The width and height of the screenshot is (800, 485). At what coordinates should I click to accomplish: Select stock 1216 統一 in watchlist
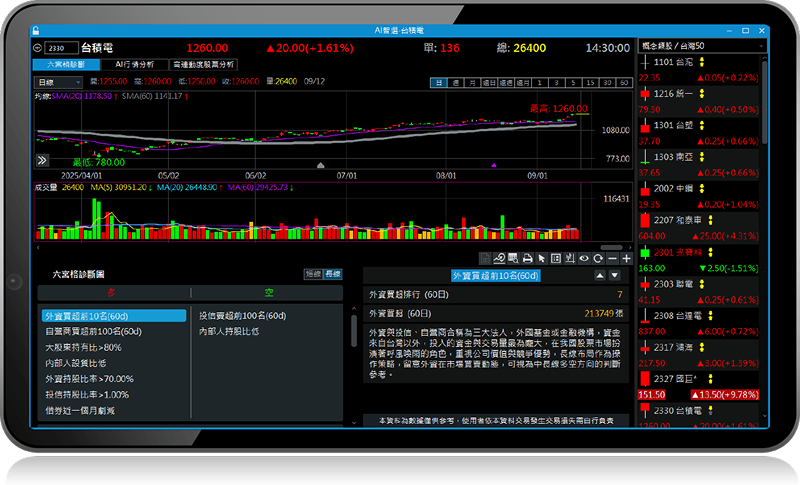[698, 101]
